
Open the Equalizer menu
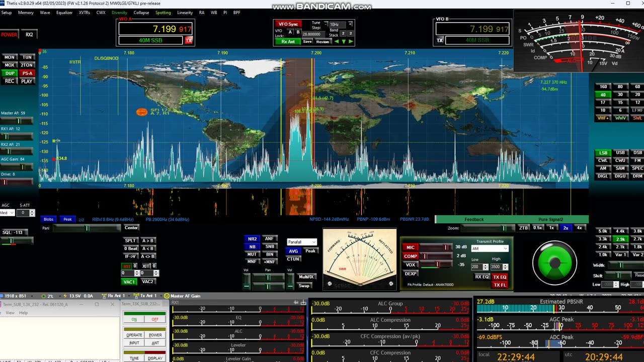(x=64, y=13)
